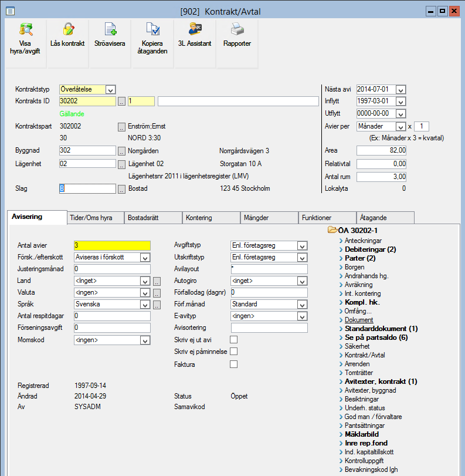Open window system menu icon in title bar
This screenshot has height=476, width=465.
pyautogui.click(x=10, y=11)
